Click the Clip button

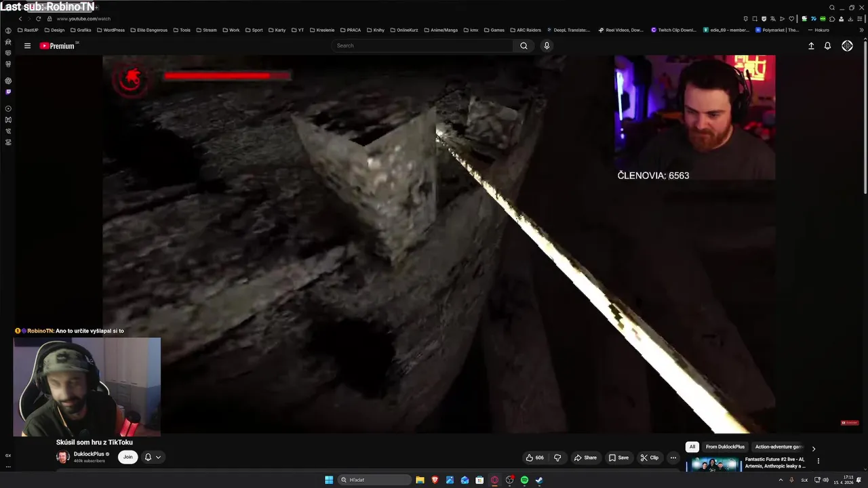coord(649,457)
